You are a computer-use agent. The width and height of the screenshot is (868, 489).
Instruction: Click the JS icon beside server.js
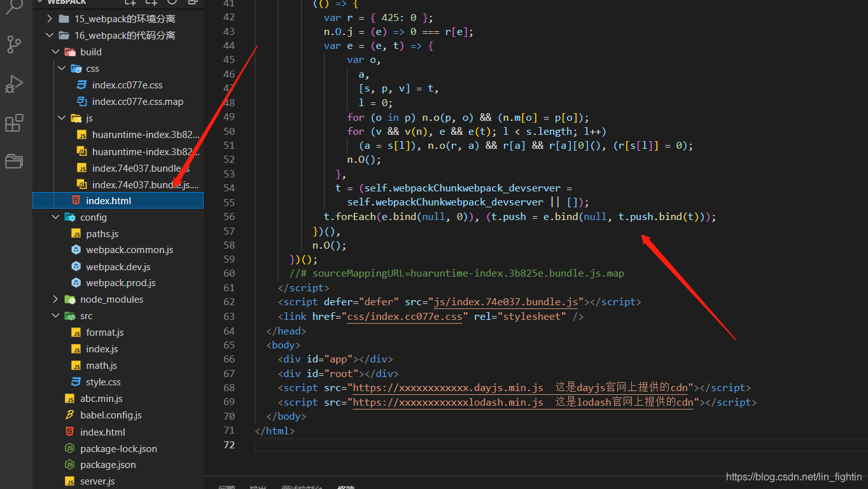70,481
